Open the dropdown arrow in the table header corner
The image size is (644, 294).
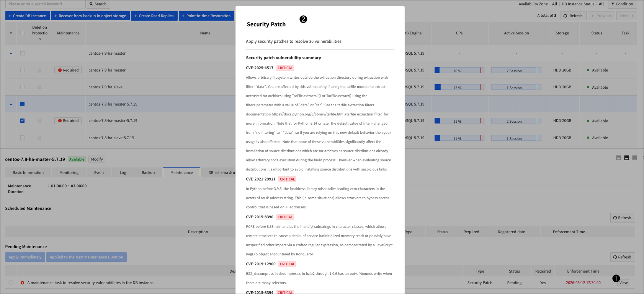point(11,33)
